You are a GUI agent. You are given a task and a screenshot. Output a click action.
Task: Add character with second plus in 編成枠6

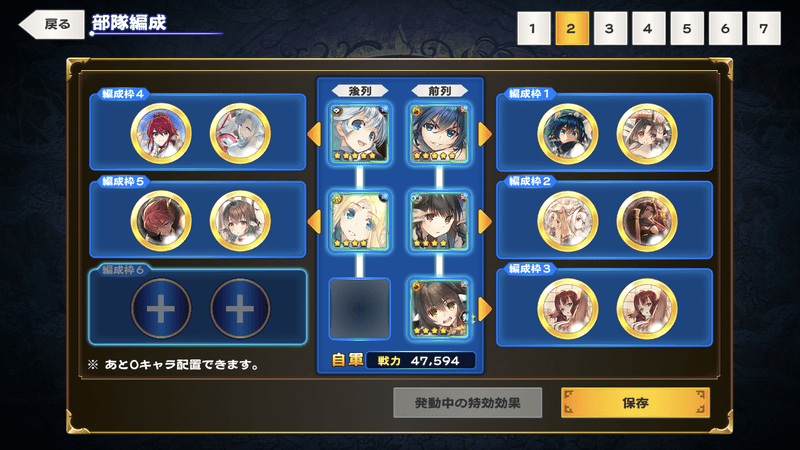240,308
